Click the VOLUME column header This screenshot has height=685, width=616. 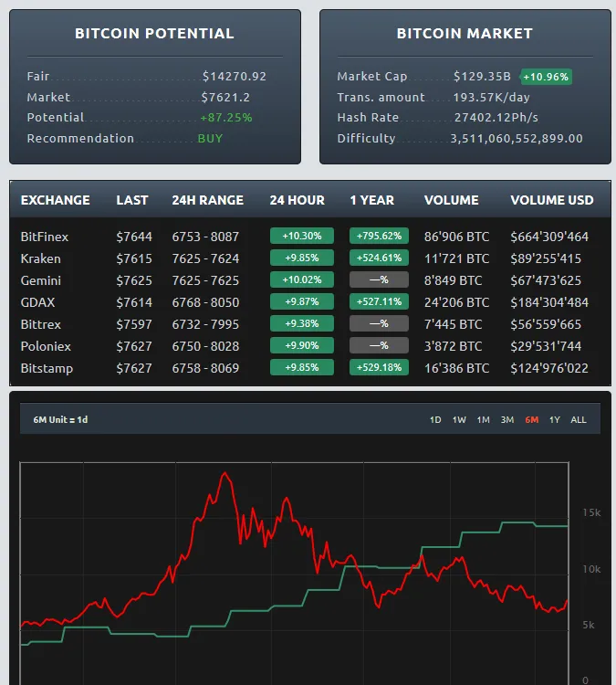tap(452, 200)
